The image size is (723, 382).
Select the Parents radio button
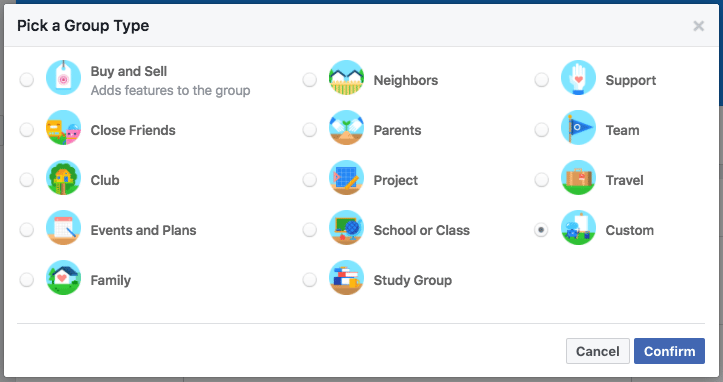pyautogui.click(x=309, y=130)
